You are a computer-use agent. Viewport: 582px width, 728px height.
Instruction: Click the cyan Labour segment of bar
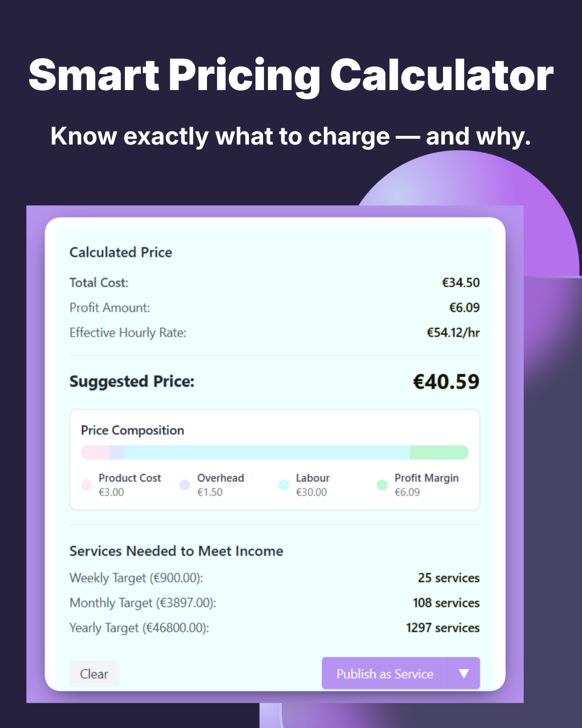[267, 452]
